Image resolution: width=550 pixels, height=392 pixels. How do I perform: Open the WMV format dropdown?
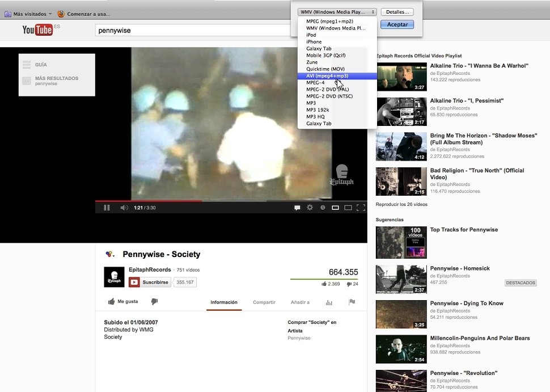[337, 12]
